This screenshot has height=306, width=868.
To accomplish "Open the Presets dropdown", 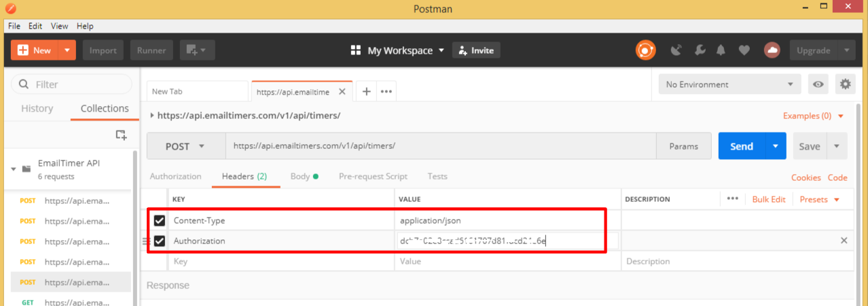I will 820,199.
